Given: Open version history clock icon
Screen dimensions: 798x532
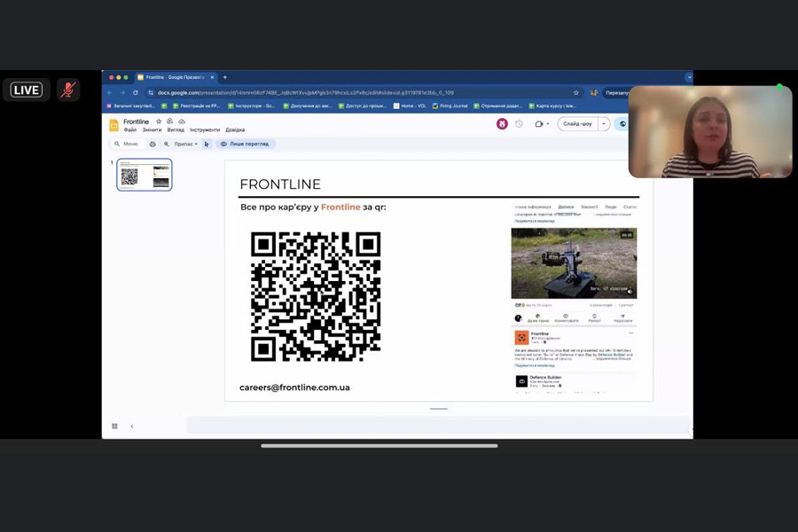Looking at the screenshot, I should point(519,124).
